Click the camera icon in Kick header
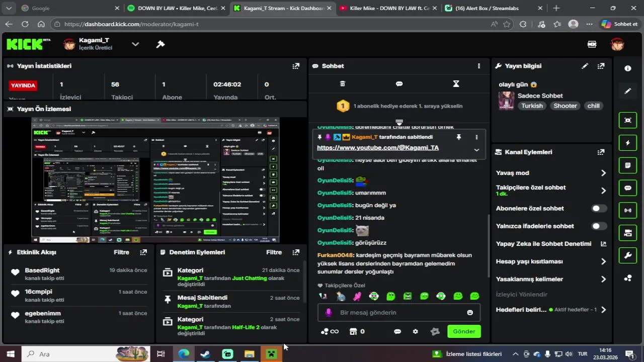 [x=592, y=44]
